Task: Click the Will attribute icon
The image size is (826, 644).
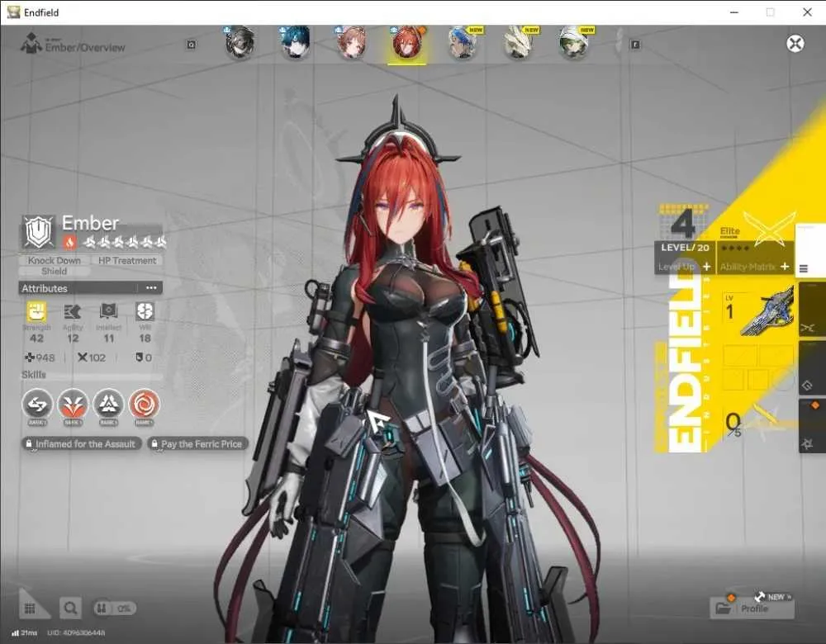Action: pos(145,312)
